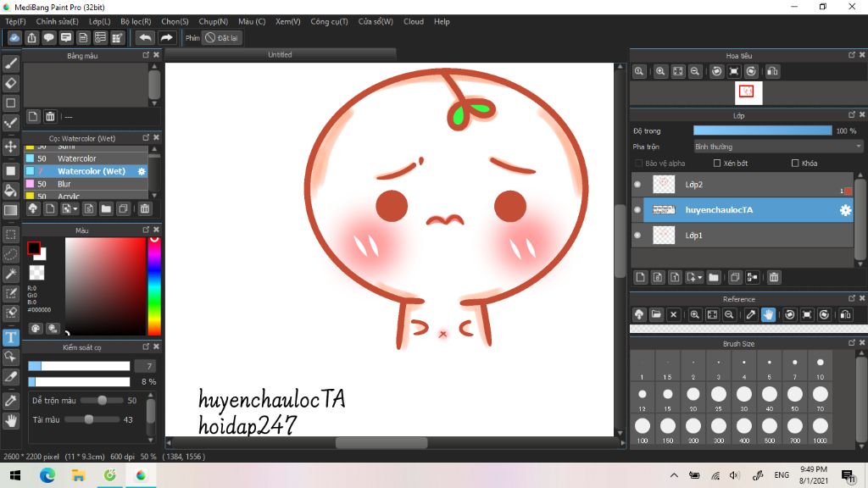Select the Gradient tool

(10, 210)
